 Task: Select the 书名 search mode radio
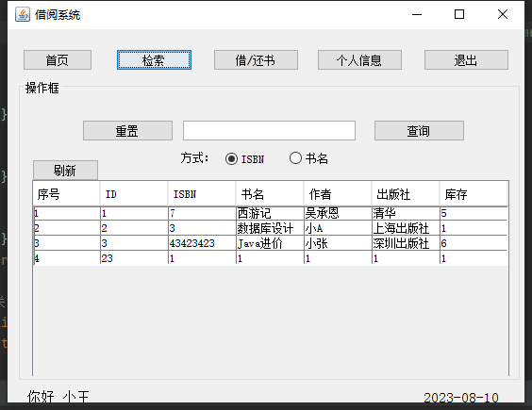295,158
